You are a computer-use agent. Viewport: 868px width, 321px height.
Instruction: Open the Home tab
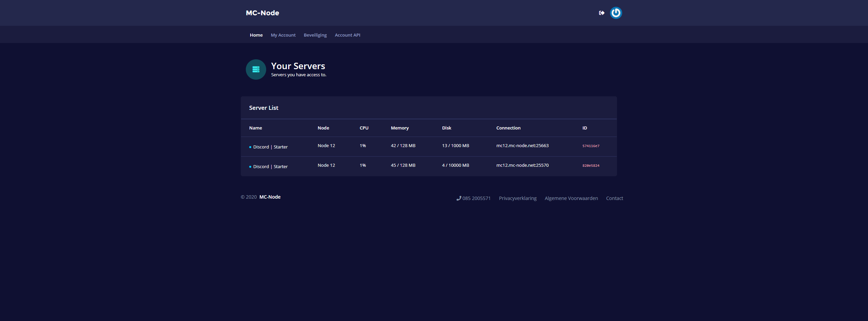256,35
